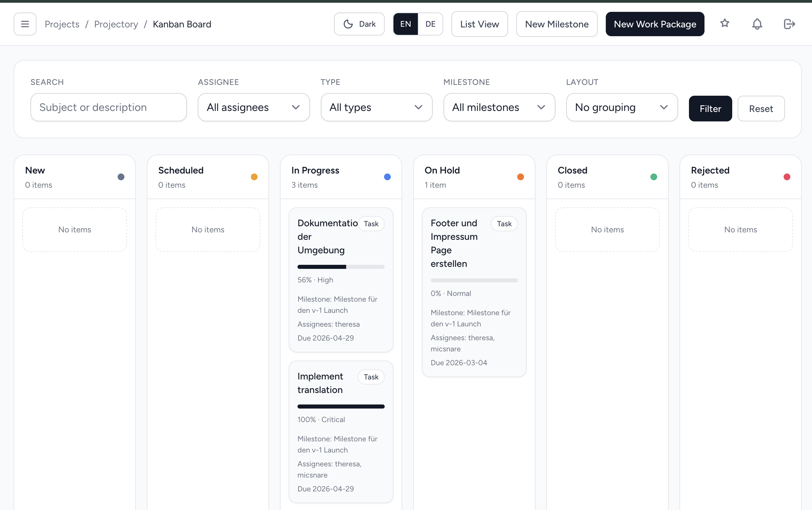Image resolution: width=812 pixels, height=510 pixels.
Task: Click '0% · Normal' text
Action: pos(451,293)
